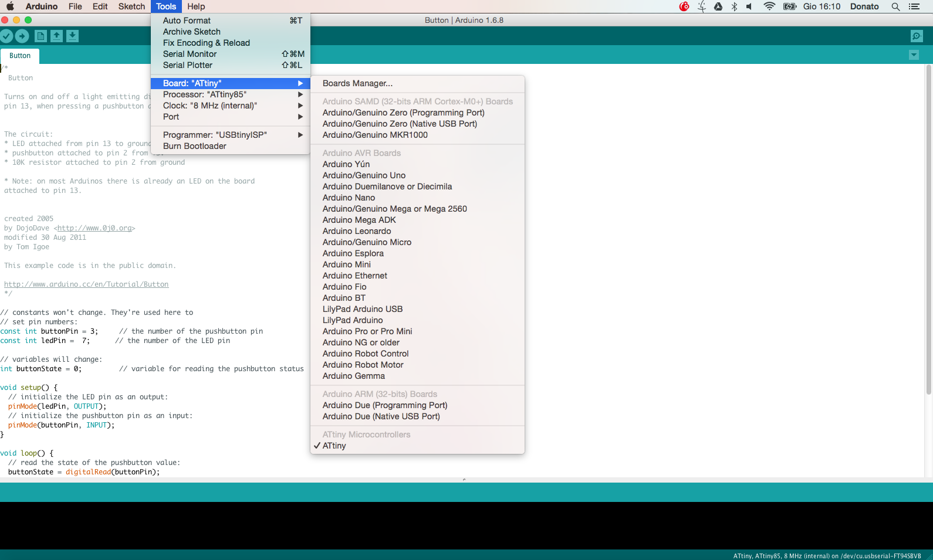Open the Sketch menu
The height and width of the screenshot is (560, 933).
[x=131, y=6]
